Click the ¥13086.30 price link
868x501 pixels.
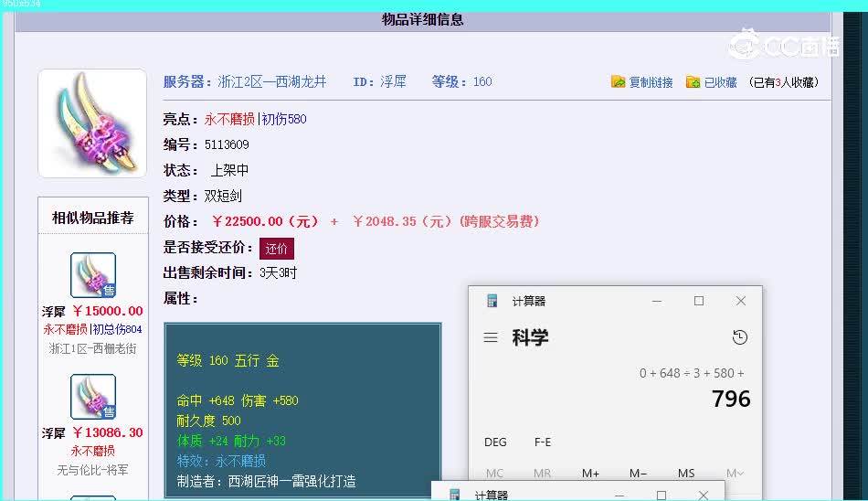pyautogui.click(x=108, y=432)
